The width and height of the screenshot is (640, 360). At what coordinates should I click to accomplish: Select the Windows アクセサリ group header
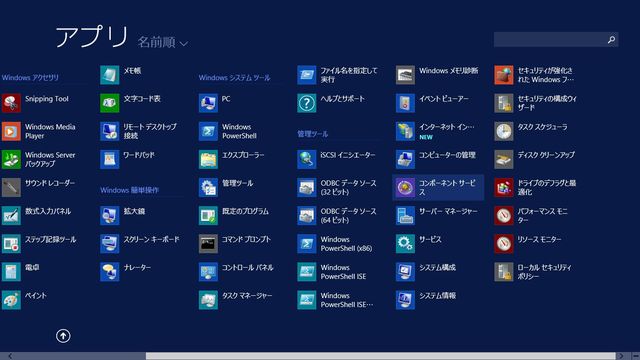pyautogui.click(x=30, y=78)
